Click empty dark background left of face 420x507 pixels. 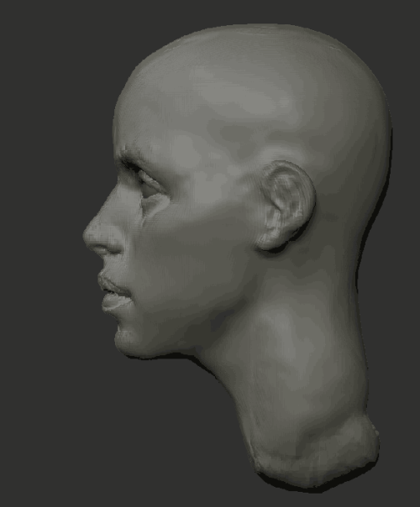[42, 252]
